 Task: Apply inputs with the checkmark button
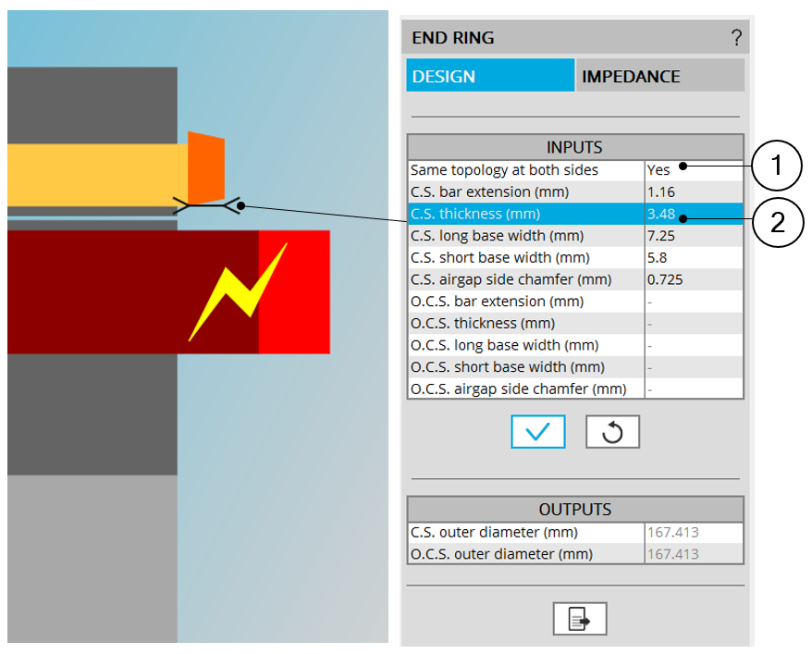point(537,431)
